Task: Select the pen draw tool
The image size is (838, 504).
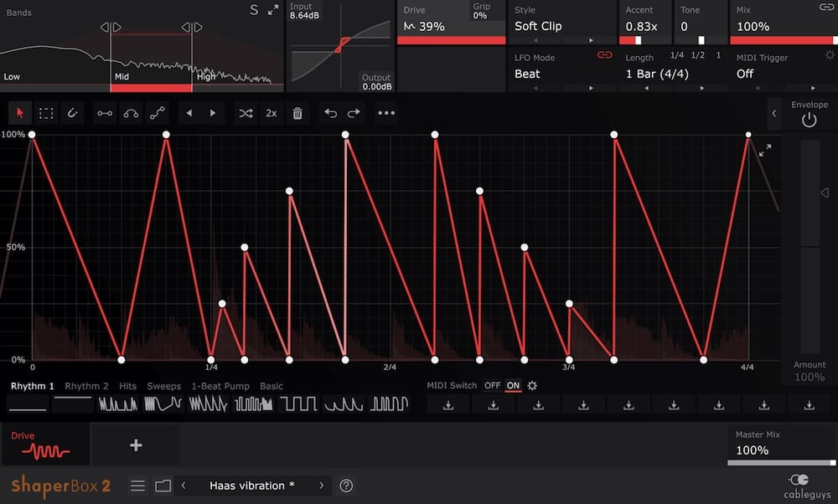Action: 72,113
